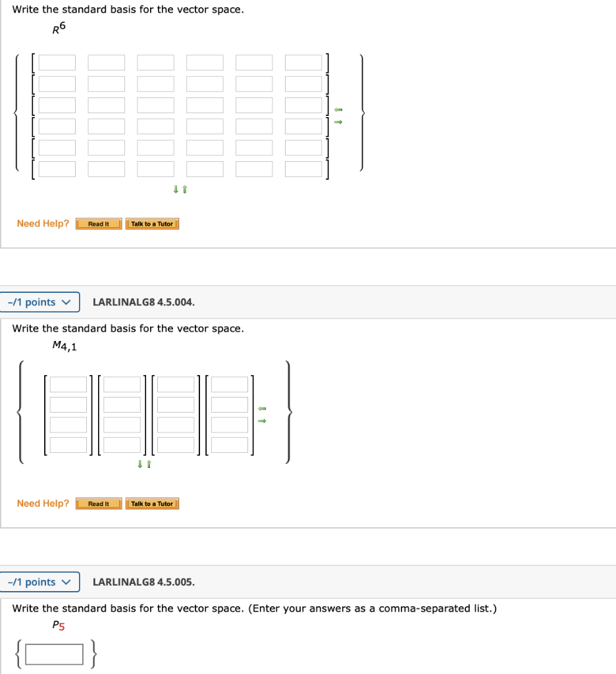This screenshot has width=616, height=674.
Task: Select first row, first column cell of R6 matrix
Action: click(x=57, y=63)
